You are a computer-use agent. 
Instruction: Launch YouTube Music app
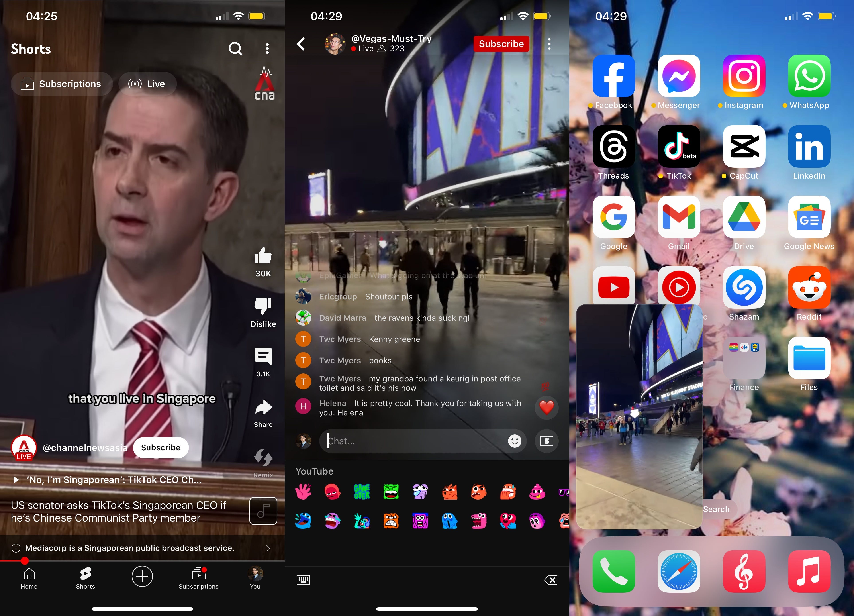[x=679, y=285]
